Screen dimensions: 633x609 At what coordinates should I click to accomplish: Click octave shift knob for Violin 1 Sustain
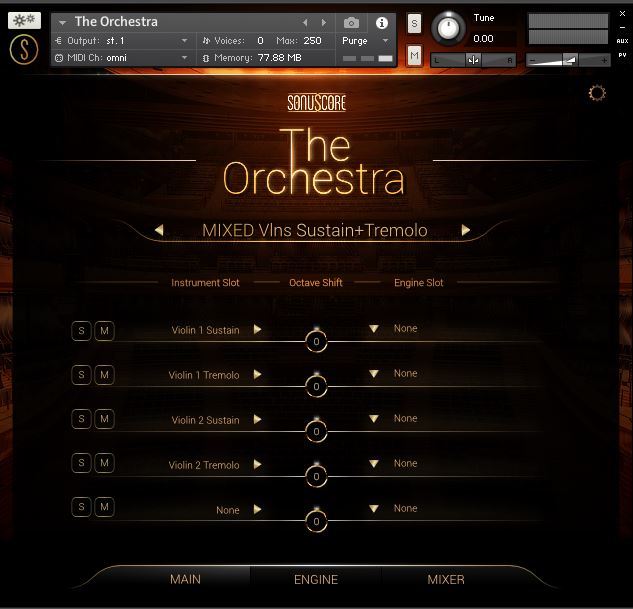click(316, 341)
